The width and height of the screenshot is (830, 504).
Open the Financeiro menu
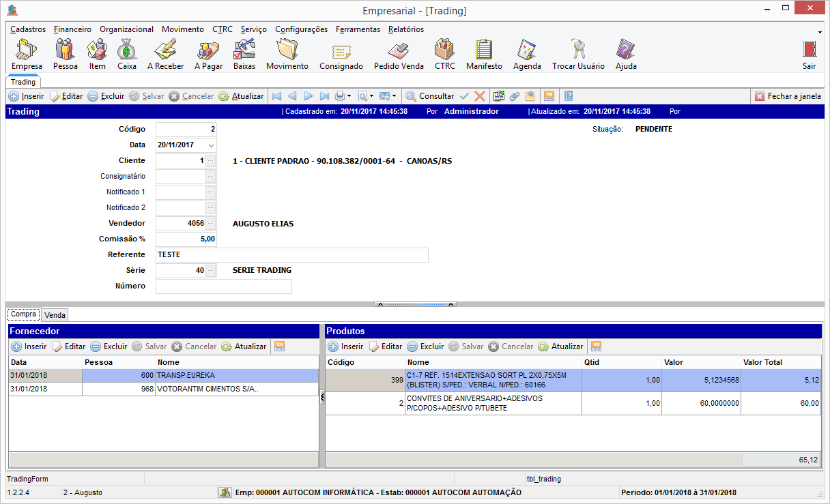(72, 29)
